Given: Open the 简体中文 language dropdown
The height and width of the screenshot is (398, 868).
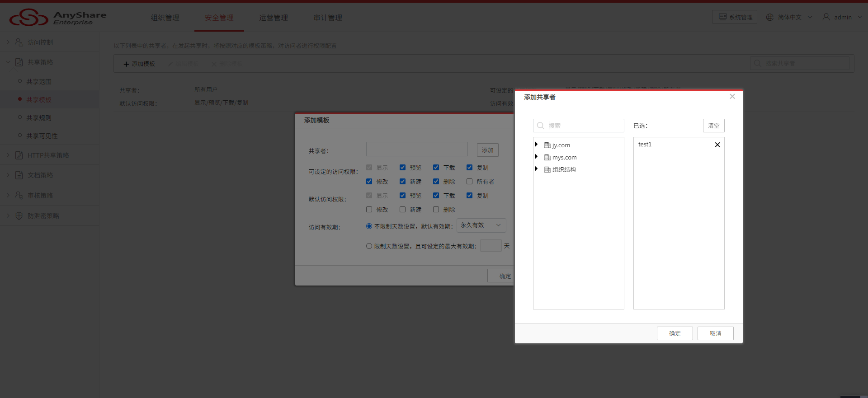Looking at the screenshot, I should coord(789,17).
